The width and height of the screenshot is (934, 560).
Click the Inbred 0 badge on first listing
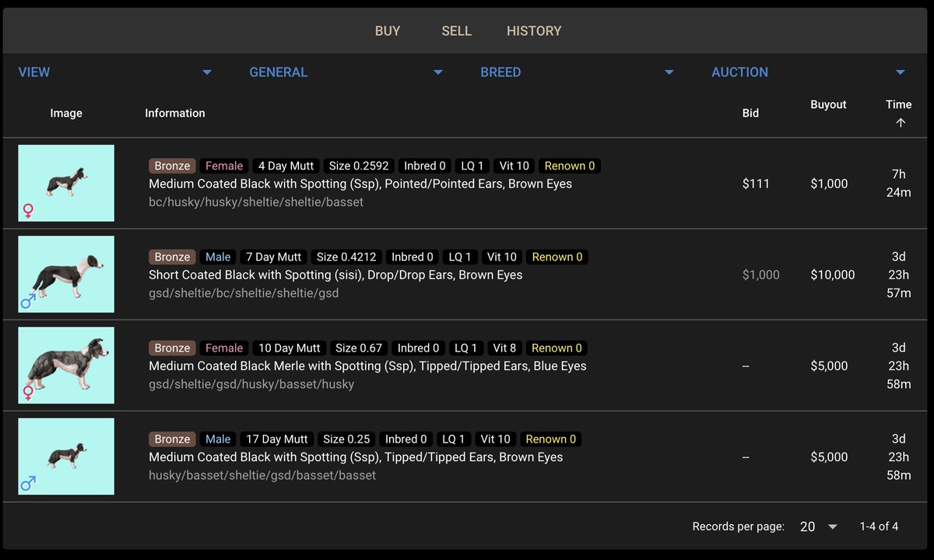coord(424,166)
